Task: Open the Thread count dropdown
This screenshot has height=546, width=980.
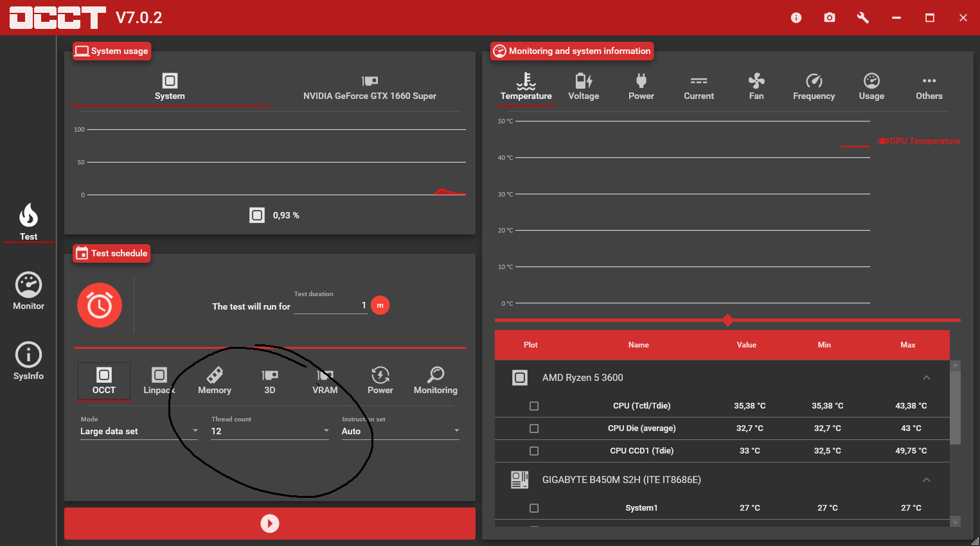Action: (270, 431)
